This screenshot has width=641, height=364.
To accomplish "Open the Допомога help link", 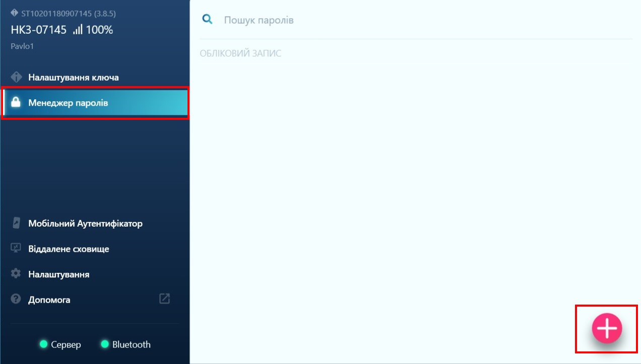I will [x=49, y=300].
